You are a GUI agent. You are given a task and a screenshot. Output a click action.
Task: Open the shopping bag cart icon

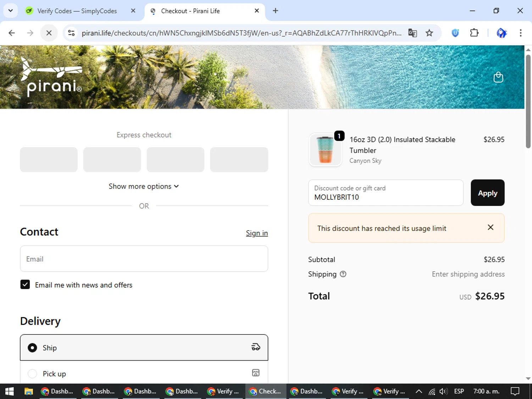[498, 77]
